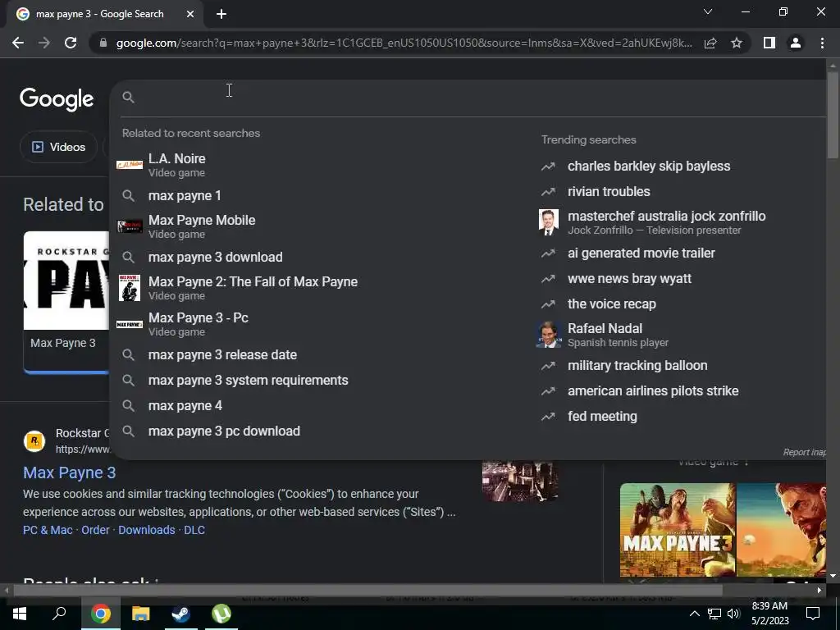The width and height of the screenshot is (840, 630).
Task: Click trending 'wwe news bray wyatt'
Action: click(x=629, y=279)
